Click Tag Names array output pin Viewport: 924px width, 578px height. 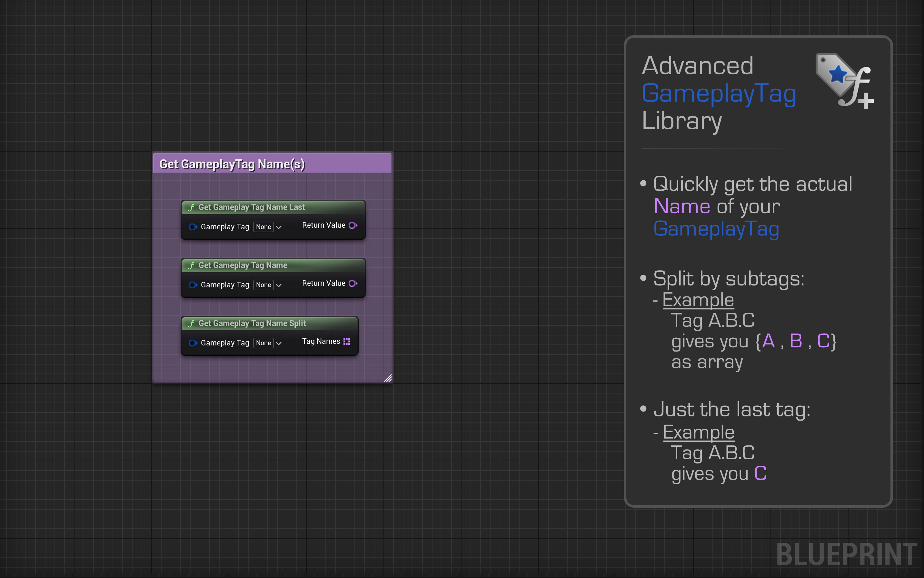[347, 341]
